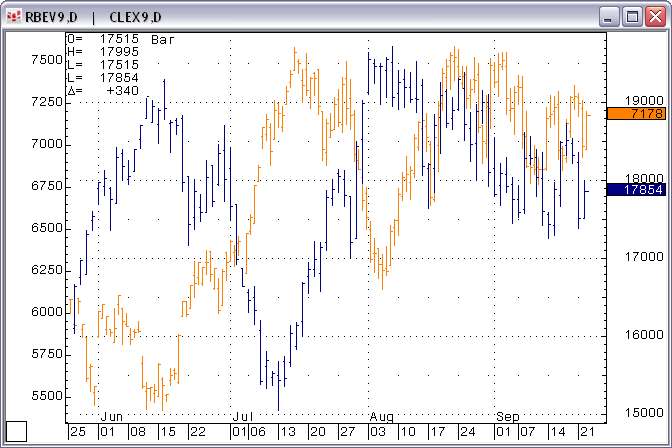Click the 7000 left axis label
Screen dimensions: 672x448
47,144
